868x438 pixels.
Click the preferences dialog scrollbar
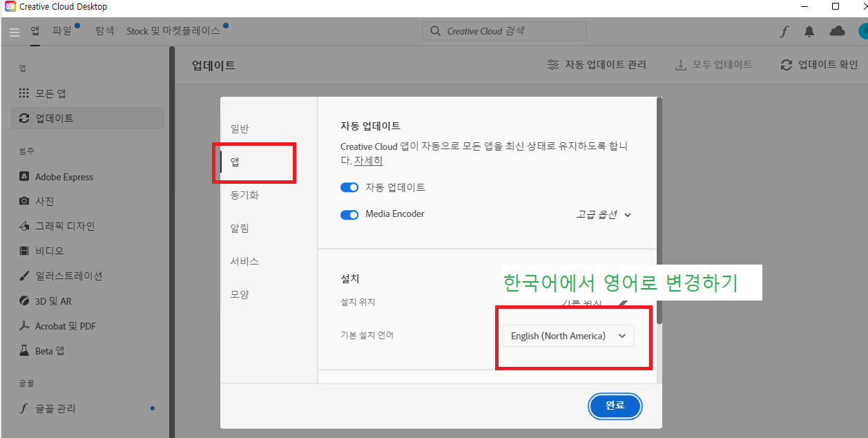pos(659,211)
